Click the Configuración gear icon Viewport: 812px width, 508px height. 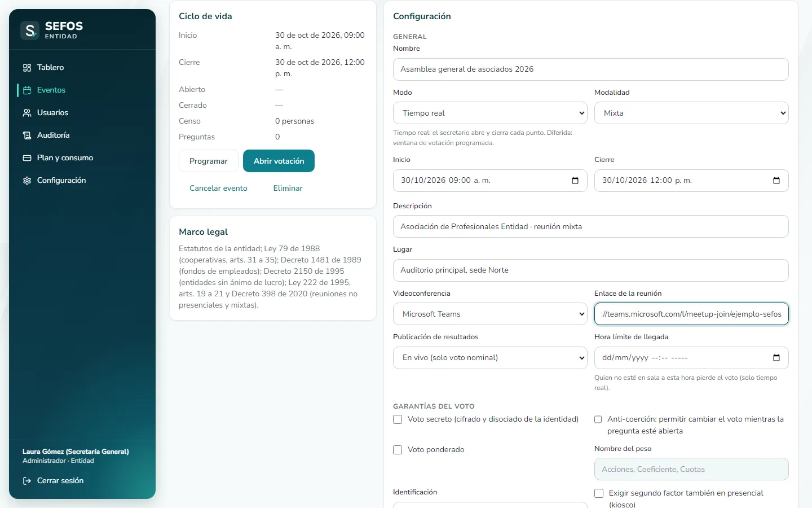coord(27,181)
